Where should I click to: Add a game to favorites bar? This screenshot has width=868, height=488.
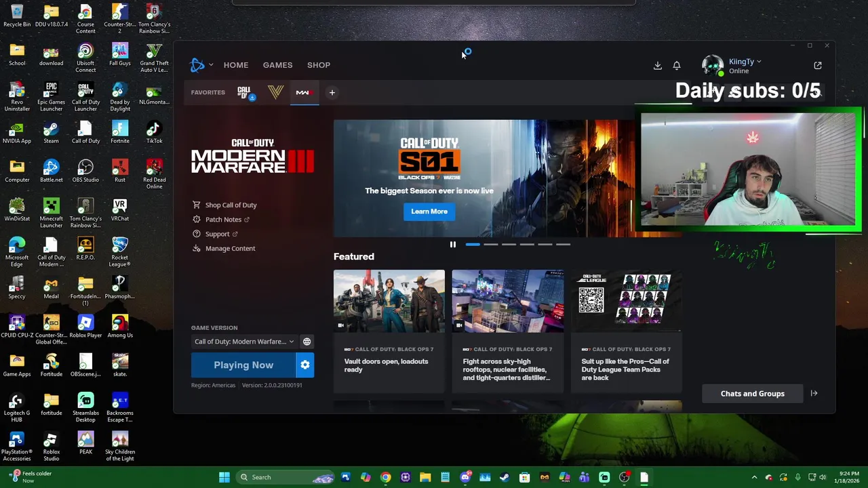click(332, 93)
